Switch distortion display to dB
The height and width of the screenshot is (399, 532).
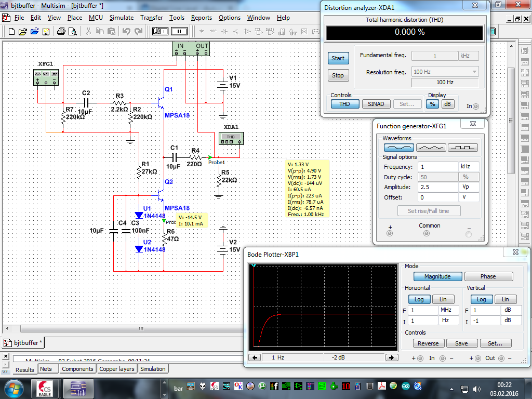pyautogui.click(x=447, y=104)
